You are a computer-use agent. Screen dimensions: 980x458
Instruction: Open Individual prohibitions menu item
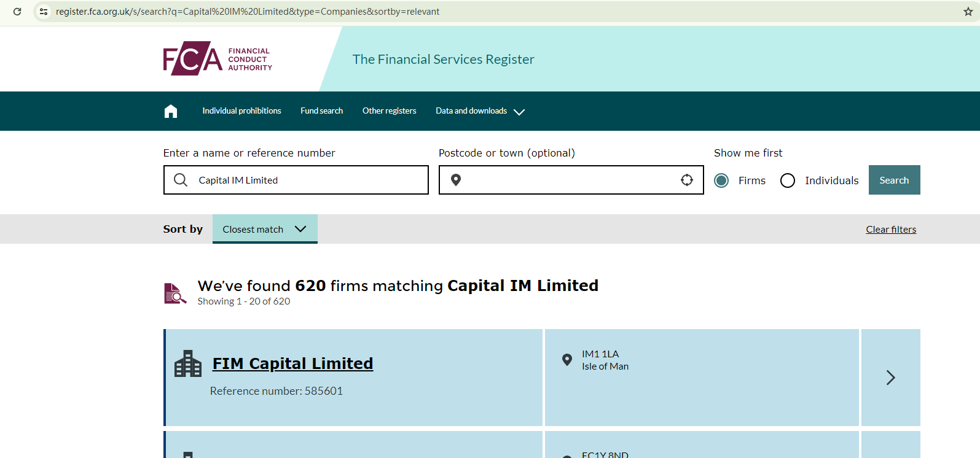pyautogui.click(x=241, y=111)
